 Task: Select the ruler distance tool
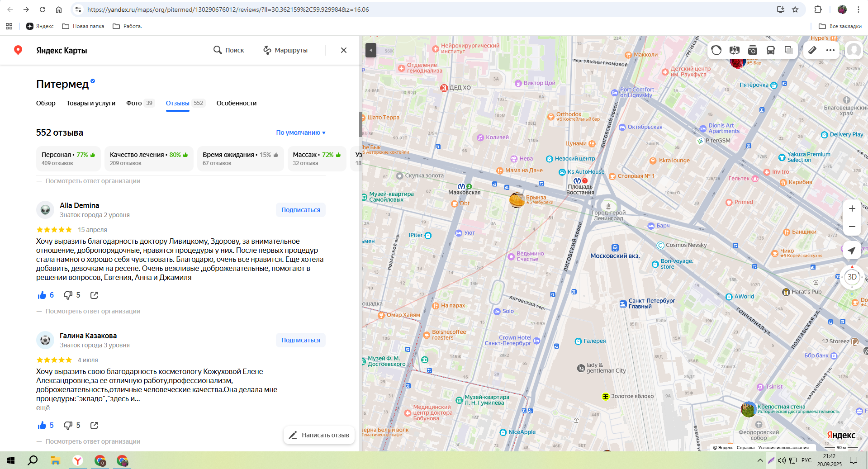pyautogui.click(x=812, y=50)
